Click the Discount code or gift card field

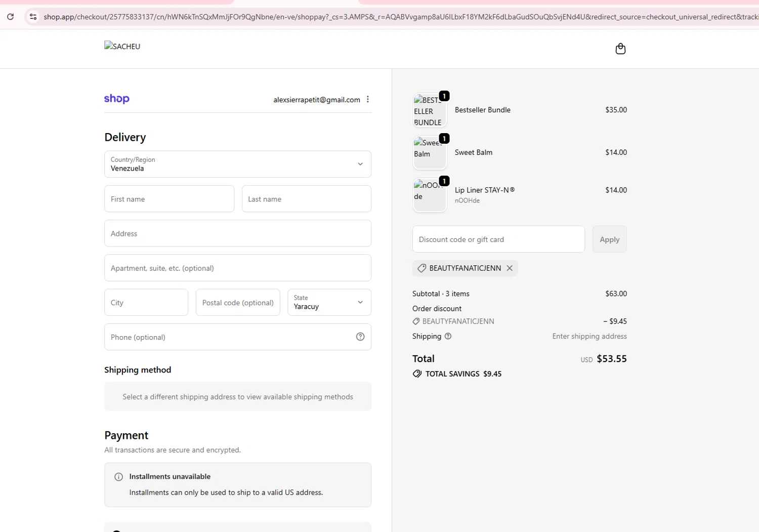(x=498, y=239)
